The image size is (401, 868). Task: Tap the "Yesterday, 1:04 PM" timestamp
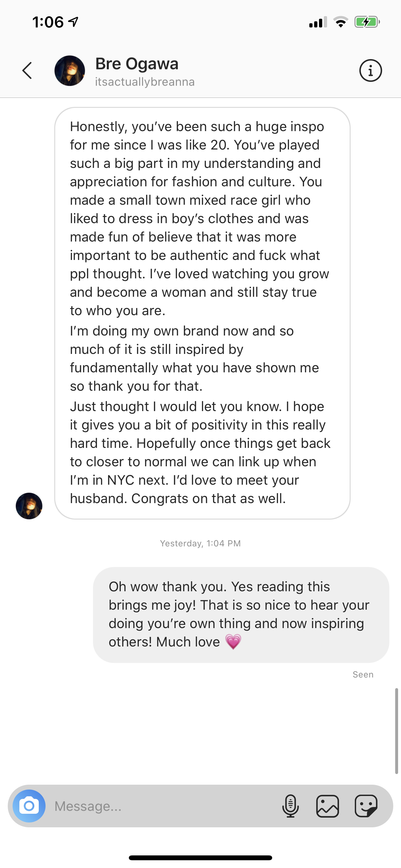pos(200,543)
